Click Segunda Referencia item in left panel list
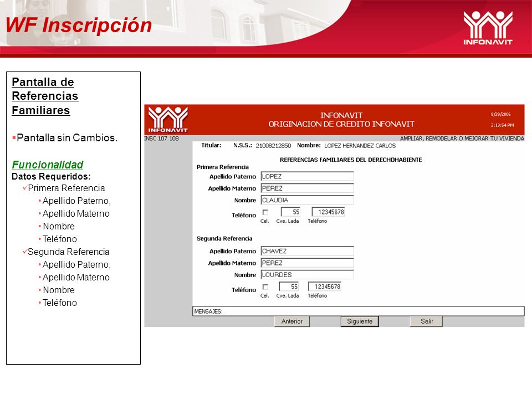 68,252
